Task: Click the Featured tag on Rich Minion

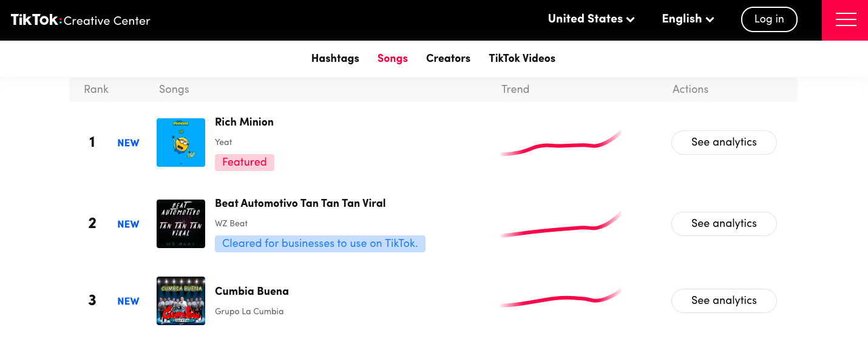Action: (244, 162)
